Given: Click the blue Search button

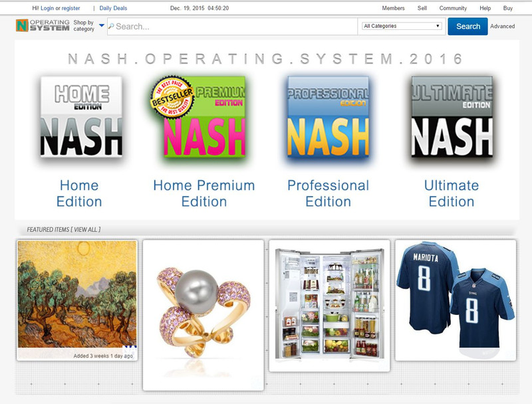Looking at the screenshot, I should pos(468,27).
